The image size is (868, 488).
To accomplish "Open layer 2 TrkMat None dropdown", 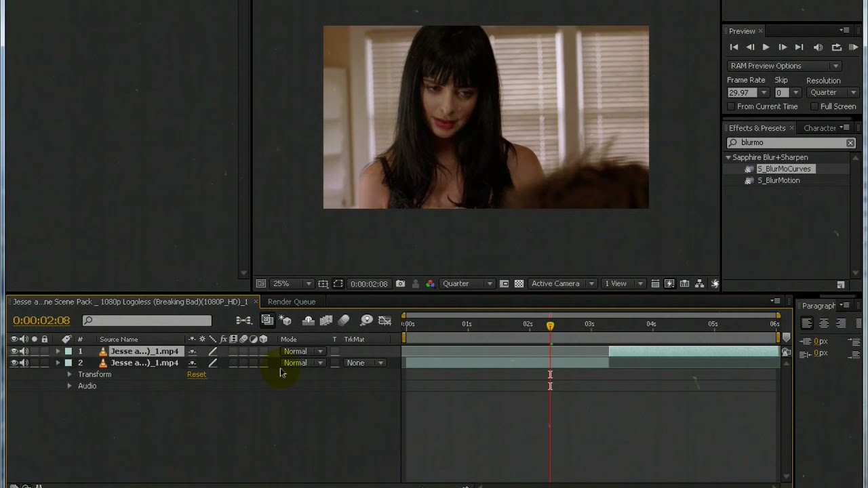I will click(x=365, y=363).
